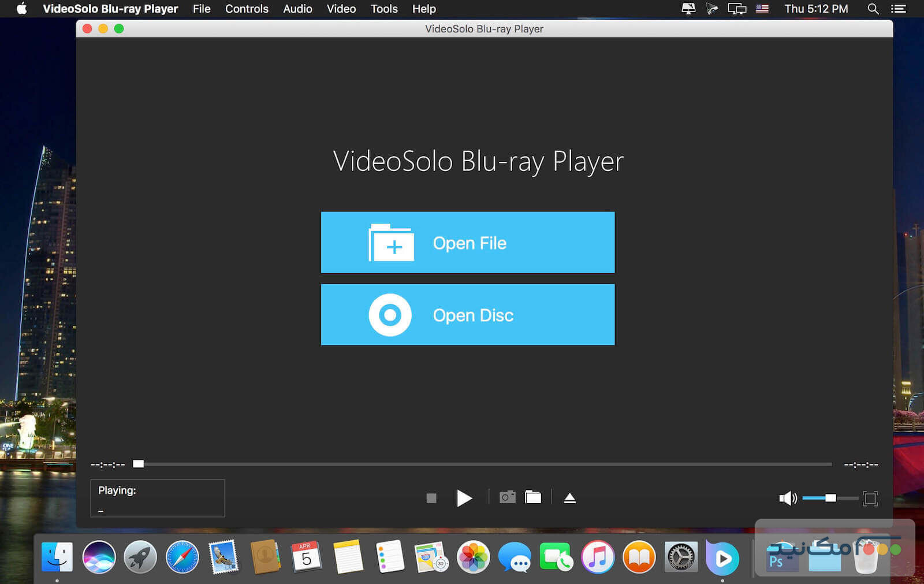The image size is (924, 584).
Task: Open a file via the folder icon
Action: 532,496
